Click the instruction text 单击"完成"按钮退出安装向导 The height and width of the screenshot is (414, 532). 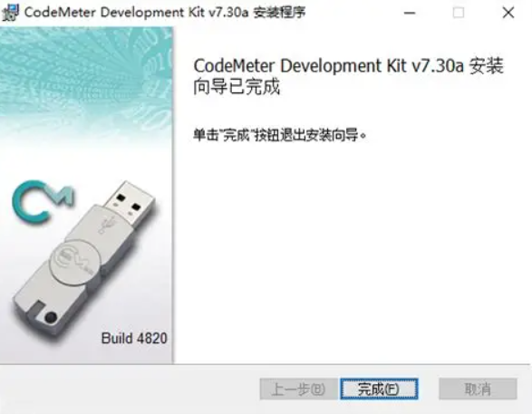coord(280,135)
